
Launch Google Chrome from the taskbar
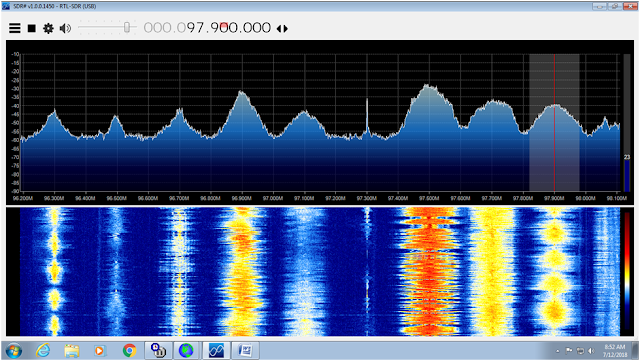[x=129, y=351]
